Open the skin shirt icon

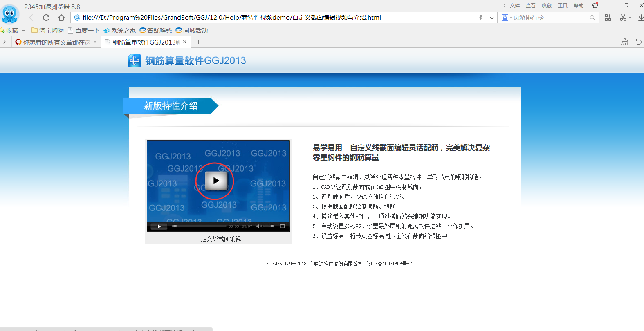coord(595,5)
